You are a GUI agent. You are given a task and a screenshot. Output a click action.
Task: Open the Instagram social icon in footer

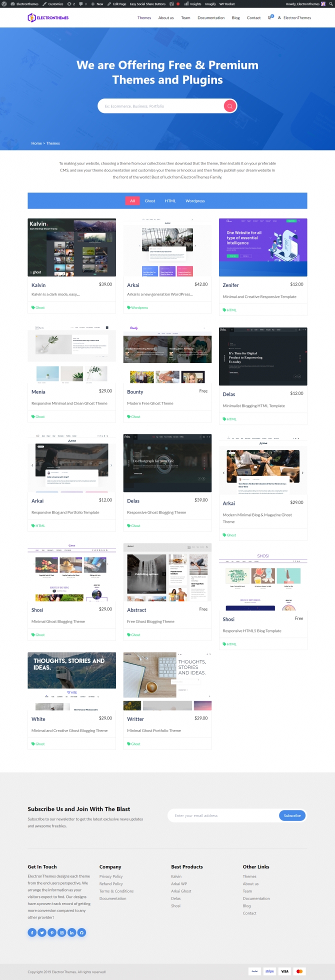62,932
